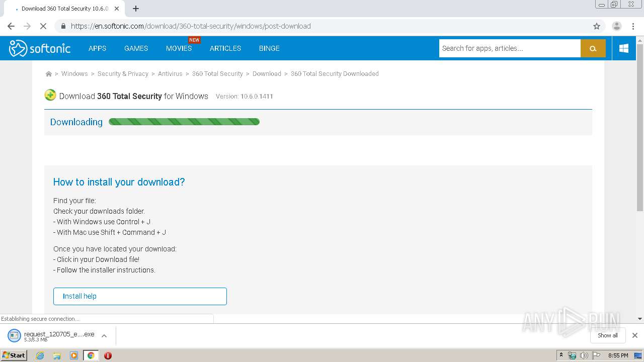644x362 pixels.
Task: Open the Windows breadcrumb link
Action: tap(74, 74)
